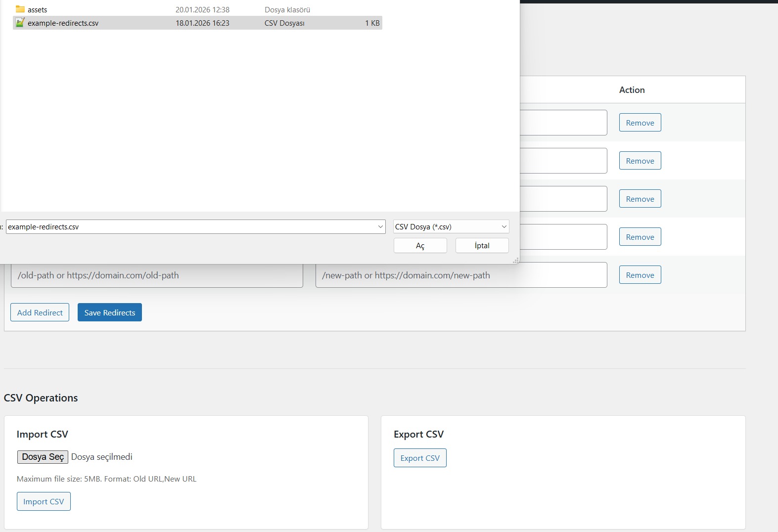The image size is (778, 532).
Task: Click the 18.01.2026 16:23 modified date
Action: tap(202, 23)
